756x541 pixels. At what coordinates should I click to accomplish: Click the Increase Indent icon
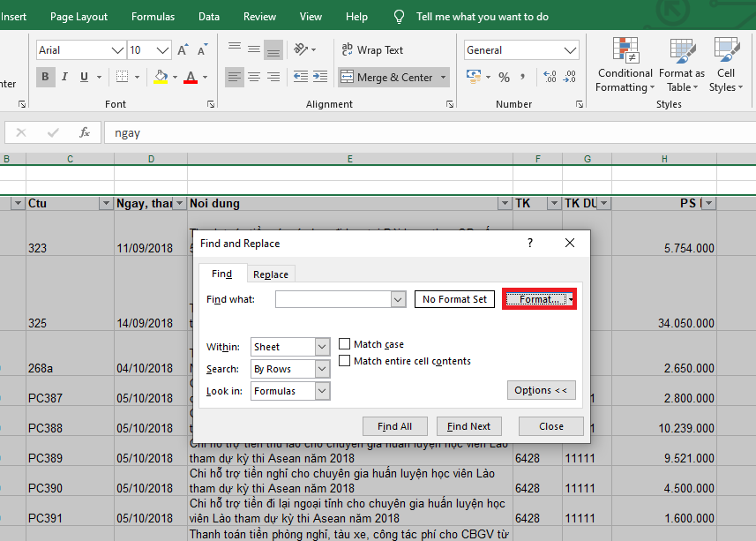click(x=323, y=78)
